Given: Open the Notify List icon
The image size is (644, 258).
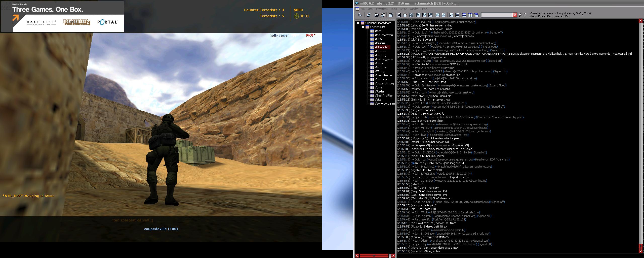Looking at the screenshot, I should click(x=451, y=15).
